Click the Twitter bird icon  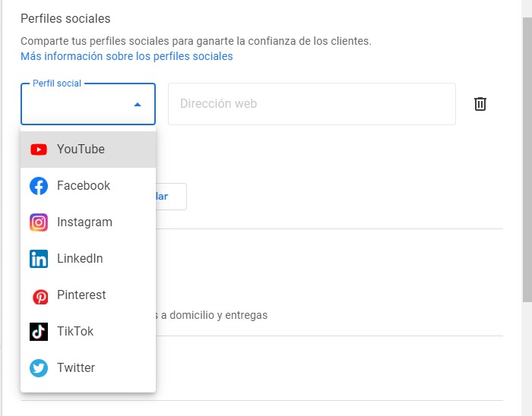(x=39, y=368)
